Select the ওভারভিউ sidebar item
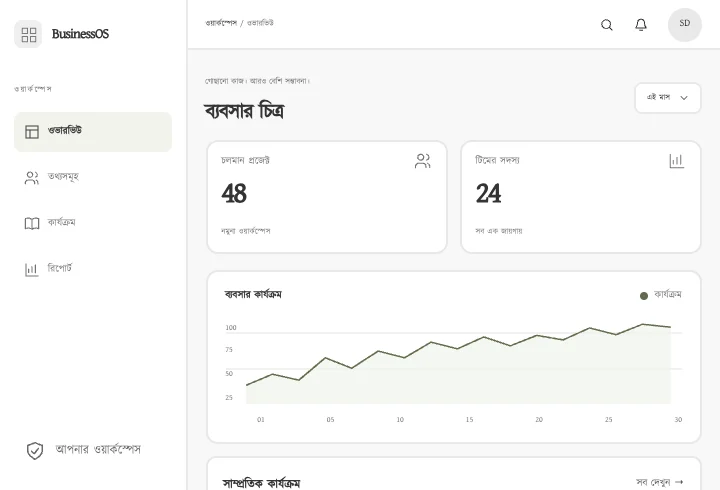720x490 pixels. pos(93,132)
